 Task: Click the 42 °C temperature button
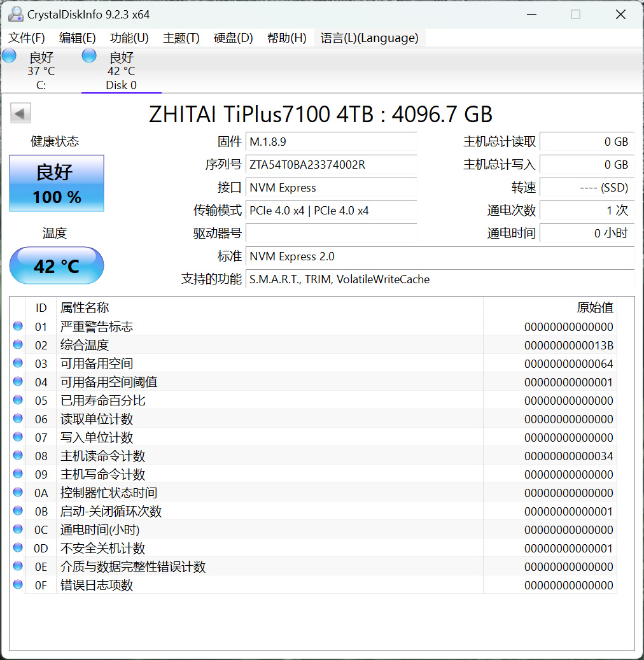pyautogui.click(x=57, y=265)
